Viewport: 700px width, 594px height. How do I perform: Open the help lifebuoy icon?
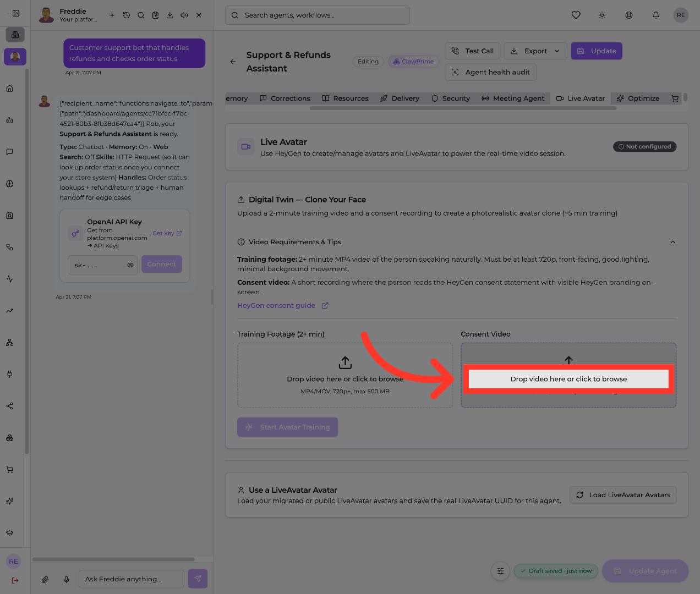pos(629,15)
